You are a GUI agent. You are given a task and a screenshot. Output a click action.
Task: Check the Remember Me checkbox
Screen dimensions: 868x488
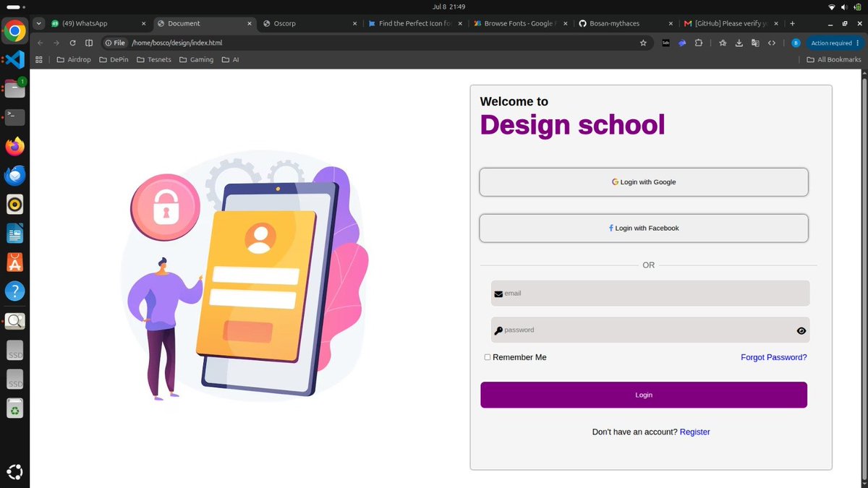point(488,357)
